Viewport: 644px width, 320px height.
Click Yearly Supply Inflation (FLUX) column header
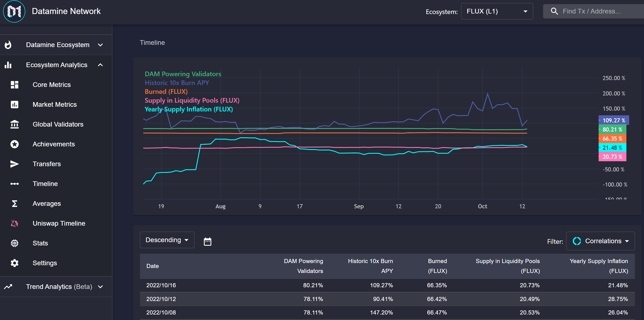point(599,266)
